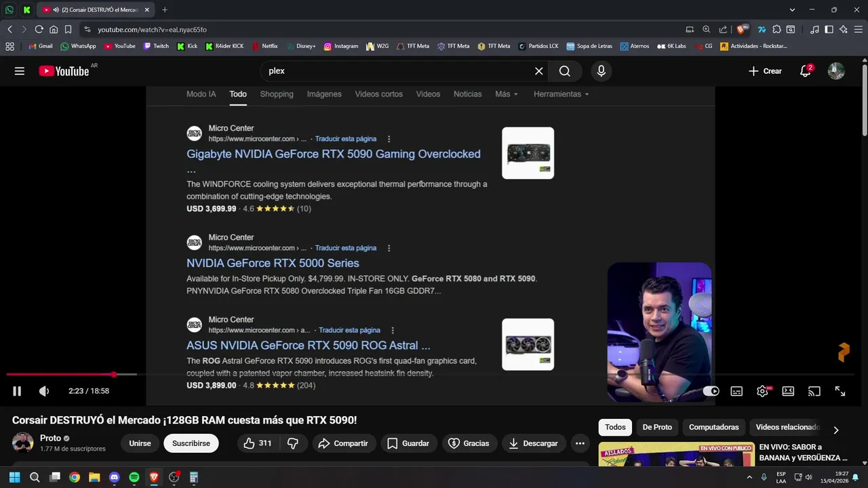Switch to theater mode view
This screenshot has width=868, height=488.
click(788, 391)
